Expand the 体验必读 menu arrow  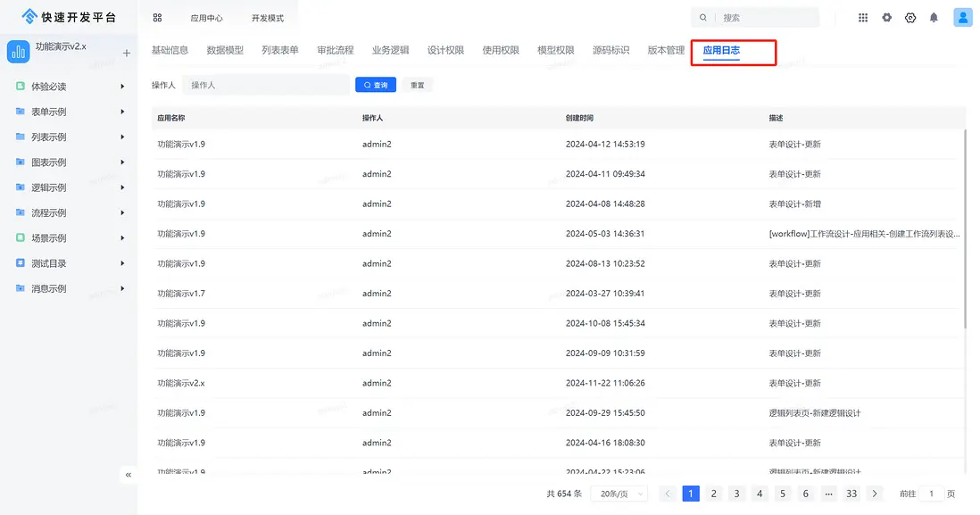[x=122, y=87]
